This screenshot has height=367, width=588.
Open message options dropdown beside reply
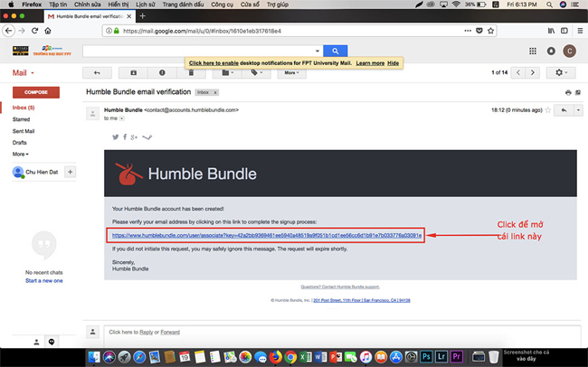coord(578,110)
